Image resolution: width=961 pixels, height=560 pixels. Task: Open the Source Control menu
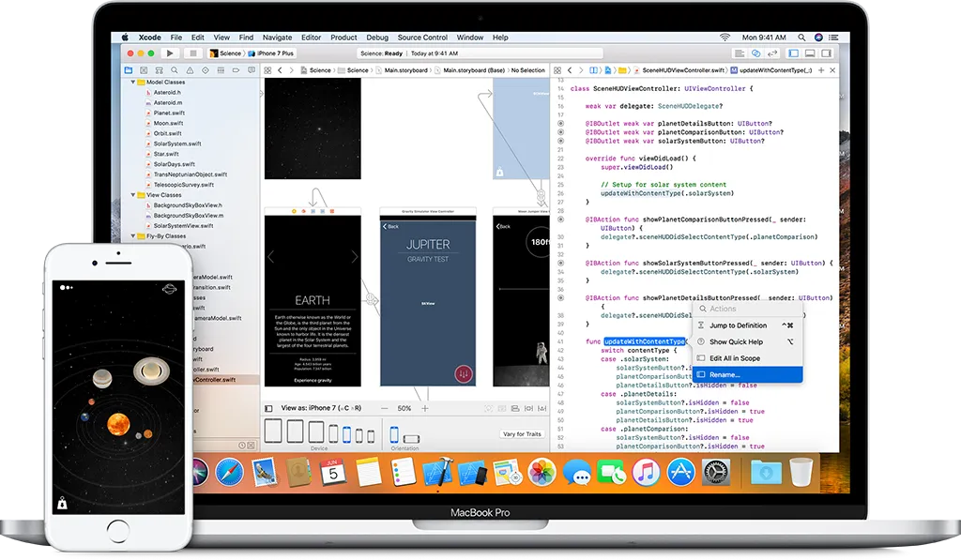pos(422,38)
